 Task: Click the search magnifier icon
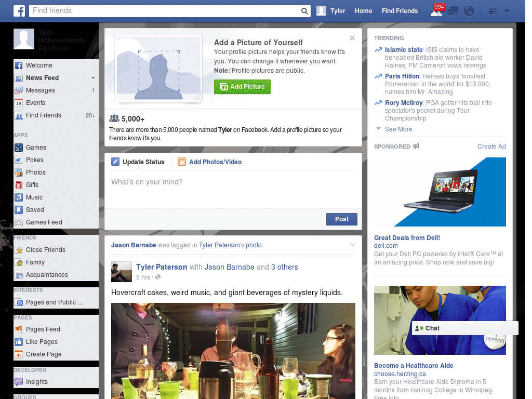304,11
